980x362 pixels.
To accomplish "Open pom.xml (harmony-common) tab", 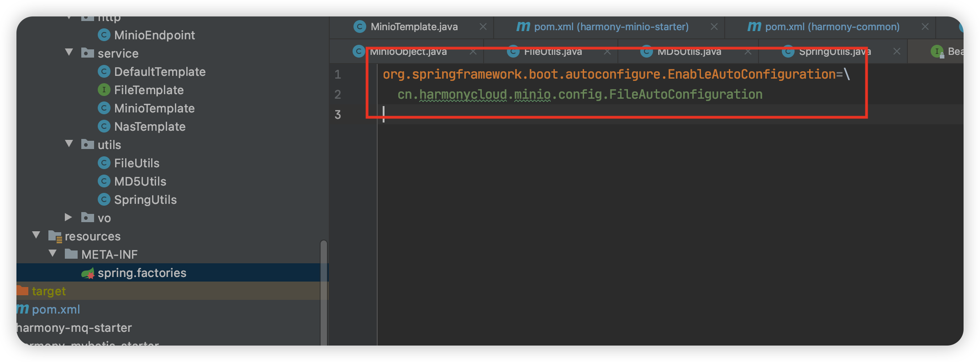I will coord(832,27).
